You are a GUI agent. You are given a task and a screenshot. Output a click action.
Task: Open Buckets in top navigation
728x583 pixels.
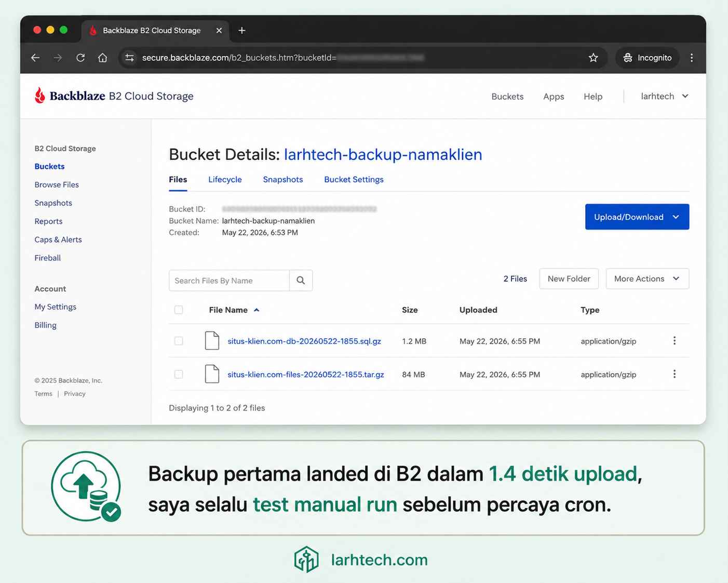pyautogui.click(x=507, y=97)
